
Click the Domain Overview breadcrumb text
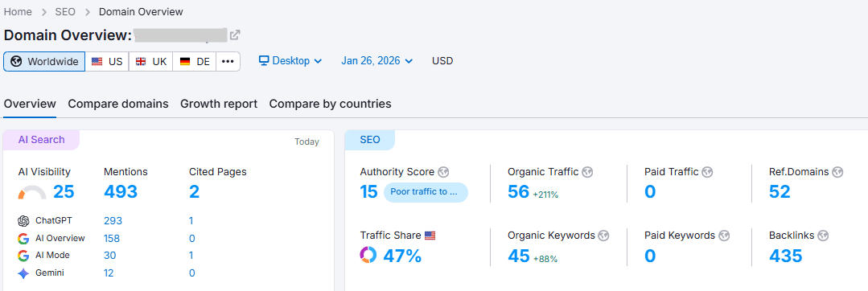[x=141, y=11]
